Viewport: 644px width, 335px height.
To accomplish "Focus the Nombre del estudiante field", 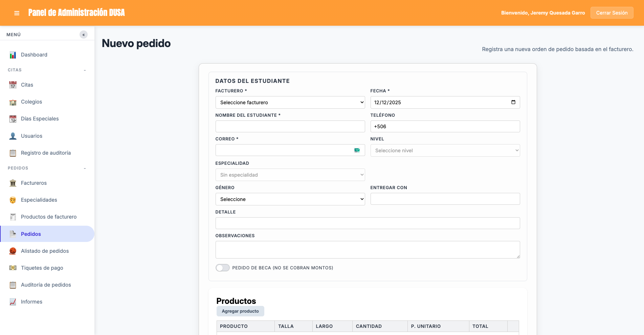I will [x=290, y=127].
